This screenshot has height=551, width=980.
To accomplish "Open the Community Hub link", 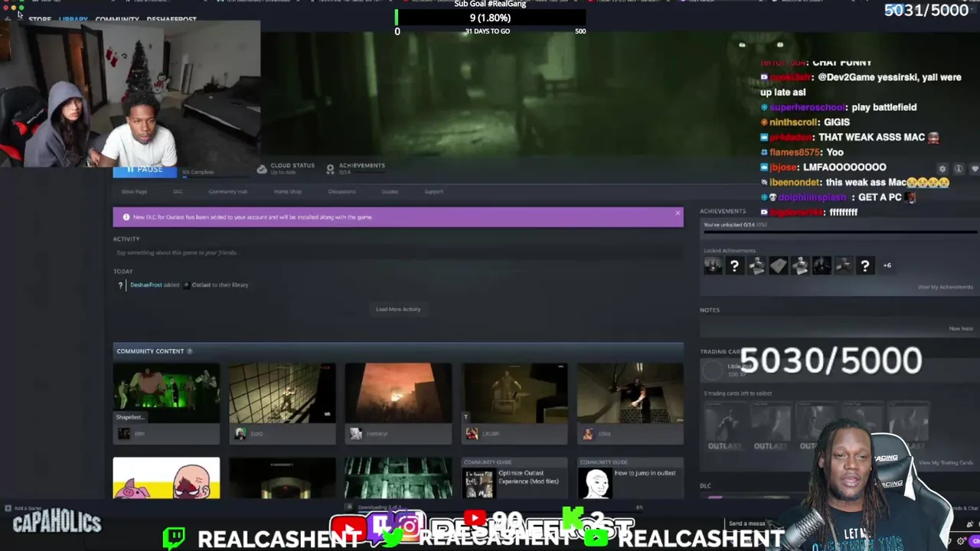I will (227, 191).
